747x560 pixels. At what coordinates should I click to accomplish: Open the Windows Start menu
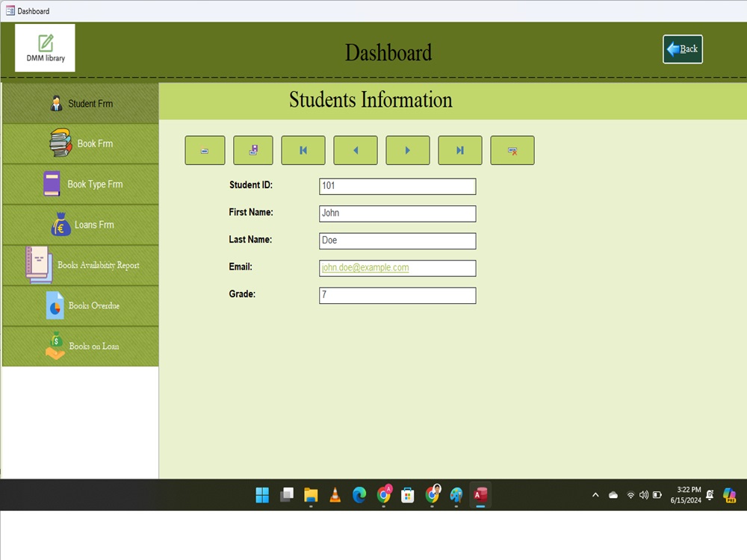(x=262, y=495)
